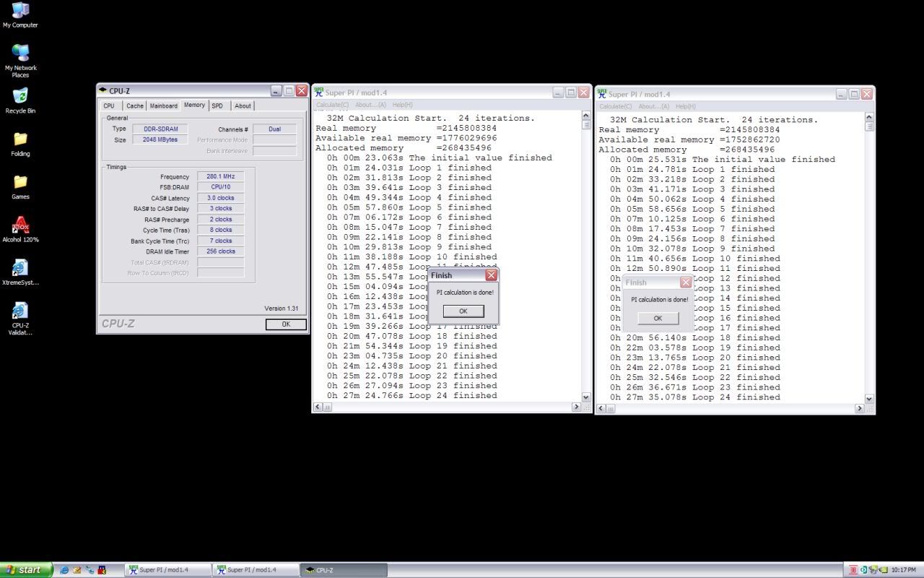This screenshot has height=578, width=924.
Task: Open the About tab in CPU-Z
Action: [x=243, y=105]
